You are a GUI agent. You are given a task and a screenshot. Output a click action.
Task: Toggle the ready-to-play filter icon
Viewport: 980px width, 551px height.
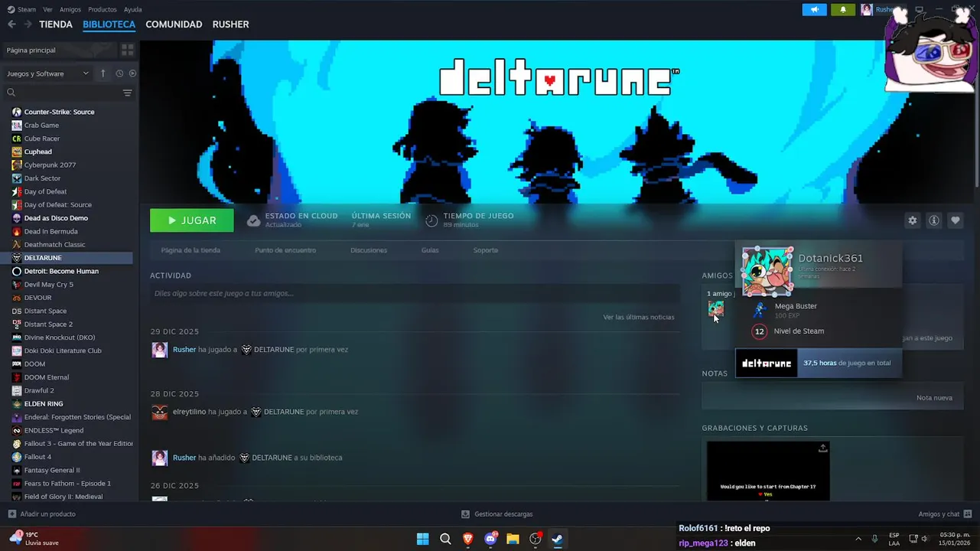[132, 73]
